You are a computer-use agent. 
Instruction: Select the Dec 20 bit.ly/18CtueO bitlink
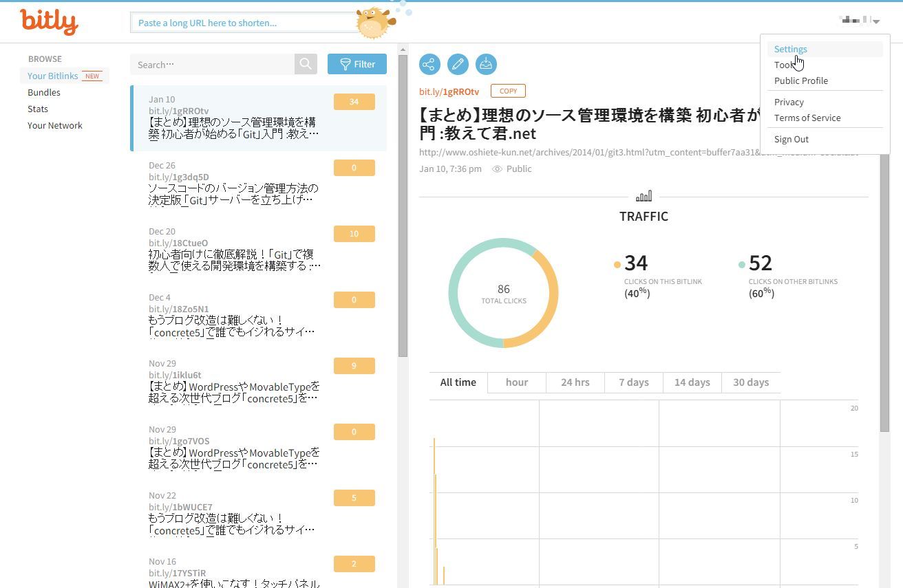(x=259, y=250)
